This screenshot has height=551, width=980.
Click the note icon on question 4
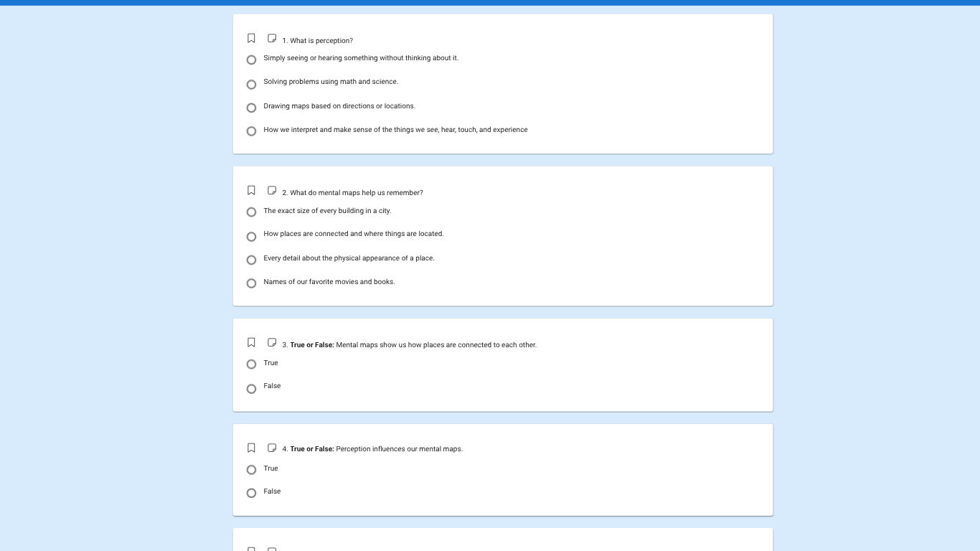coord(272,448)
